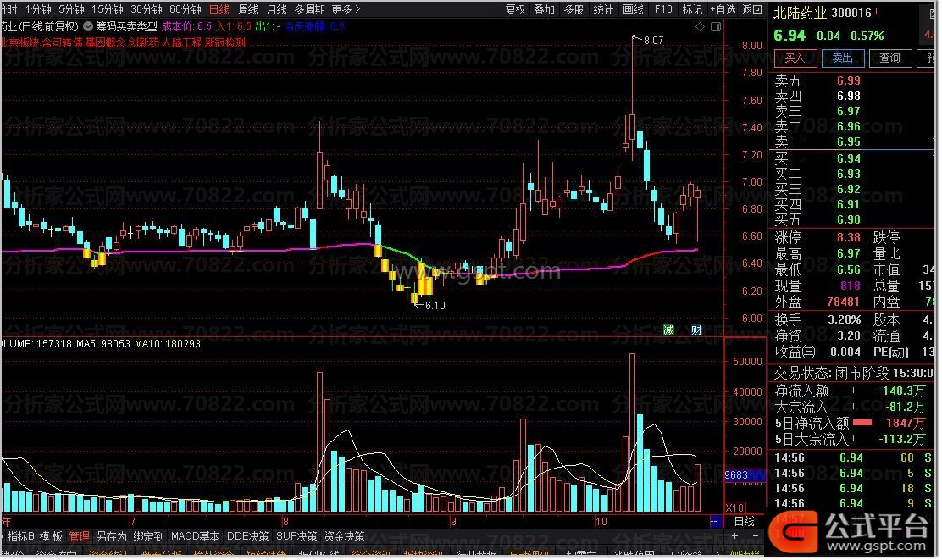Select the 指标B indicator tab
This screenshot has width=942, height=560.
point(20,536)
